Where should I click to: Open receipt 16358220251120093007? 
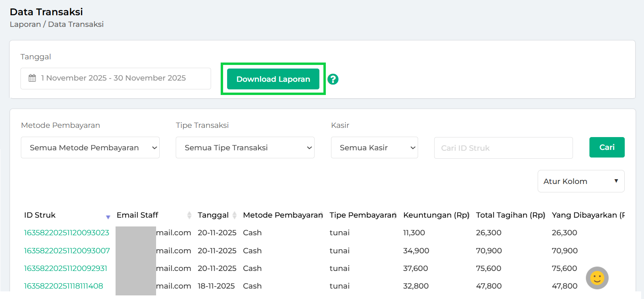[67, 251]
